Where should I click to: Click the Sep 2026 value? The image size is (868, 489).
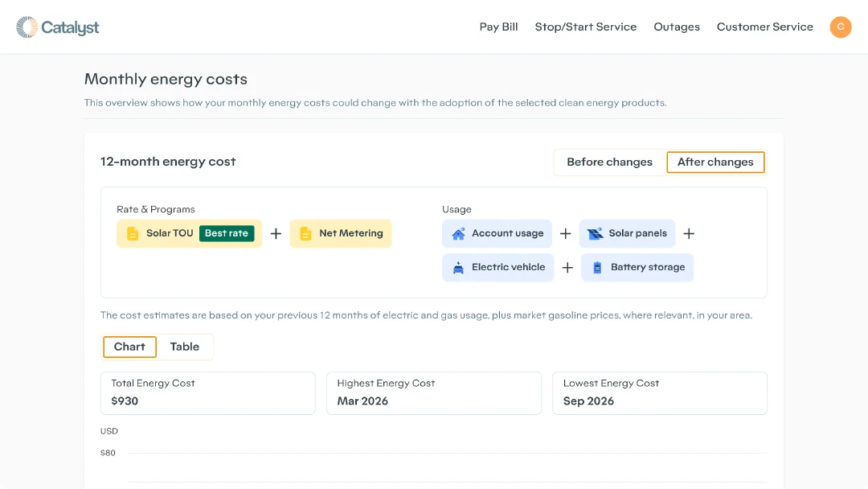point(588,401)
